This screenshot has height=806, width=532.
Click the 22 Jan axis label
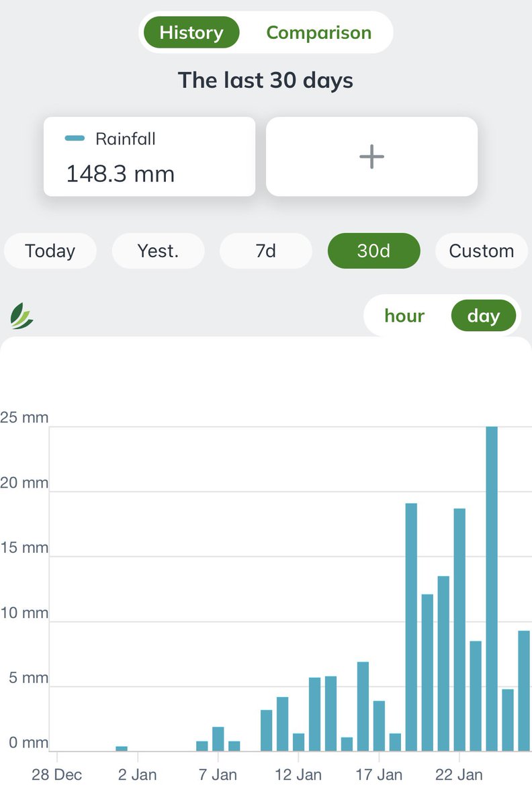click(x=459, y=774)
